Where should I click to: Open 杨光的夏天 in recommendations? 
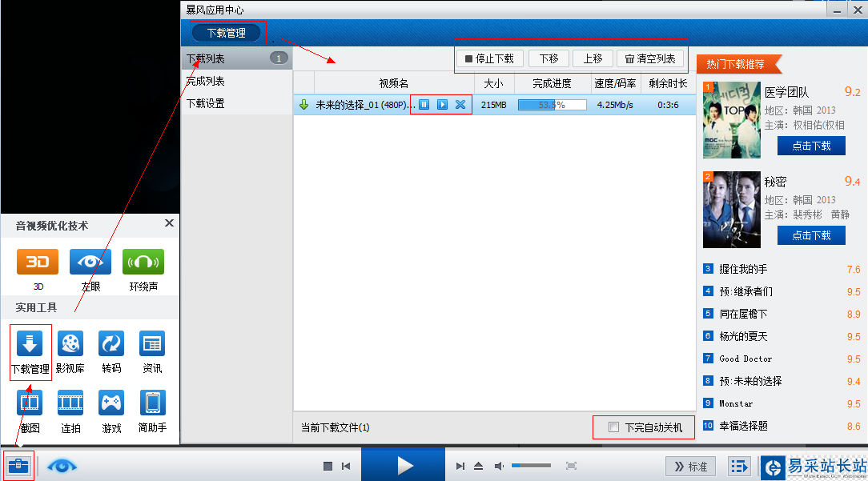tap(743, 336)
